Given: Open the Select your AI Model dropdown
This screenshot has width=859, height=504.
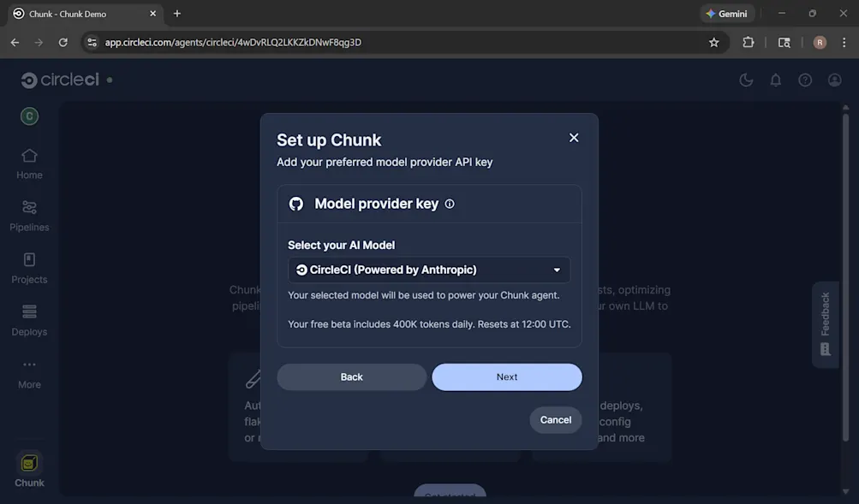Looking at the screenshot, I should (x=428, y=269).
